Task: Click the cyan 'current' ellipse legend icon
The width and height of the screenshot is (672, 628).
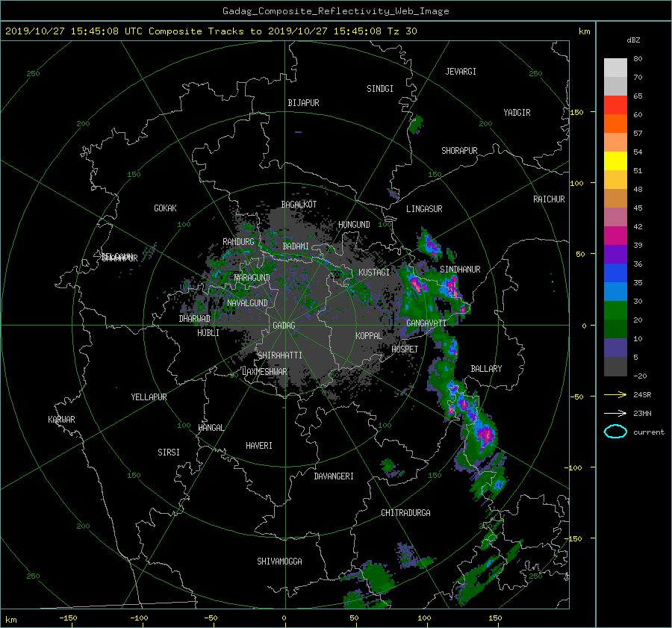Action: (x=615, y=432)
